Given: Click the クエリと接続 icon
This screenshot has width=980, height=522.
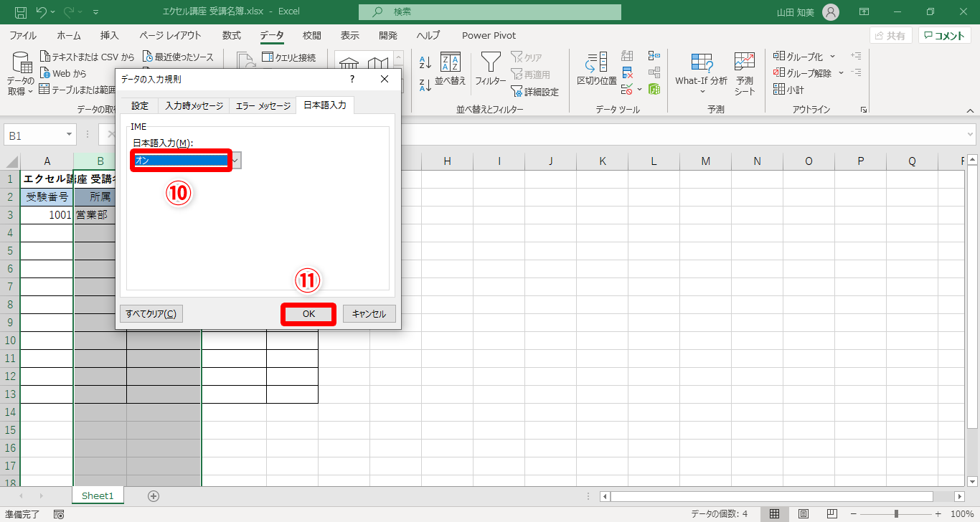Looking at the screenshot, I should 268,57.
